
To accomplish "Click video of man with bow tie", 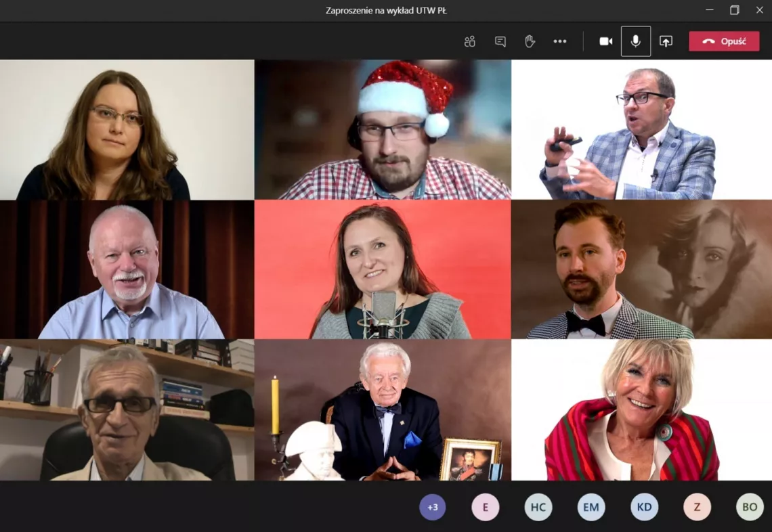I will point(641,269).
